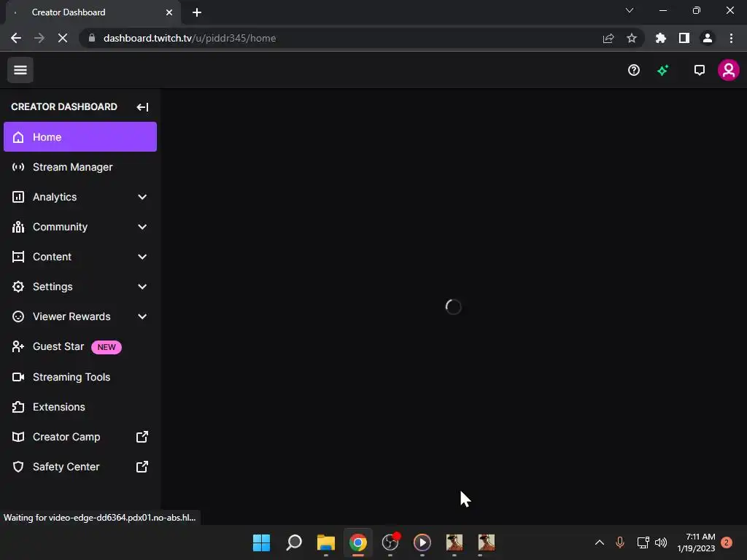
Task: View site information lock icon
Action: pos(92,38)
